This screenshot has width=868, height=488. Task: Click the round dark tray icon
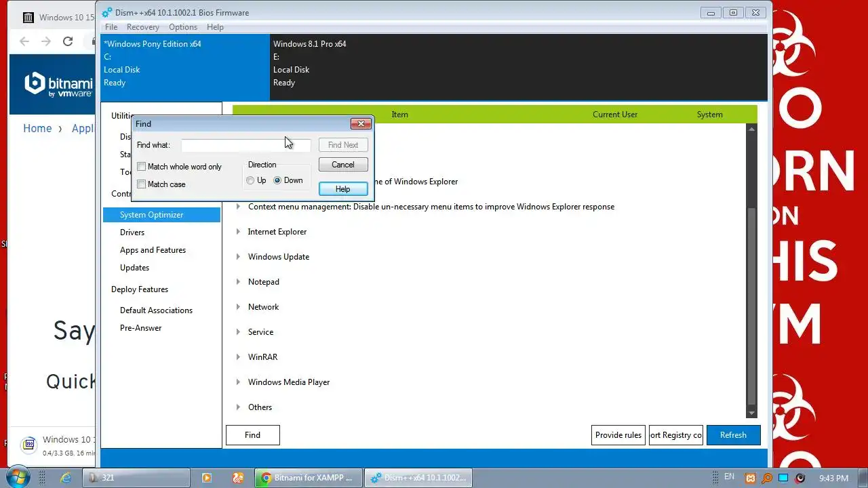tap(800, 478)
